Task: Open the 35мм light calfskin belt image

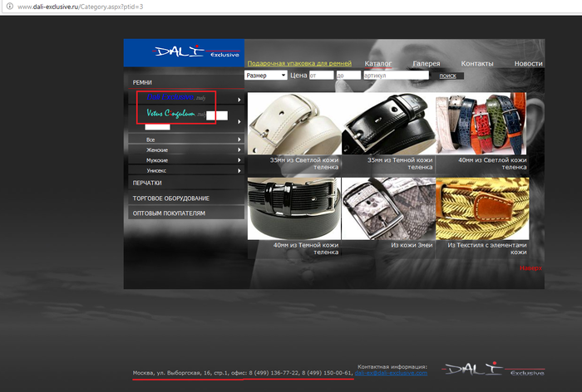Action: tap(293, 123)
